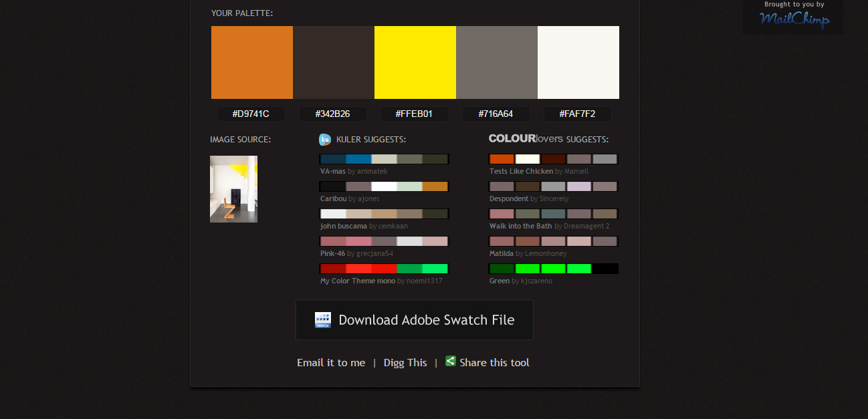Select the orange #D9741C palette swatch
The width and height of the screenshot is (868, 419).
[x=251, y=62]
